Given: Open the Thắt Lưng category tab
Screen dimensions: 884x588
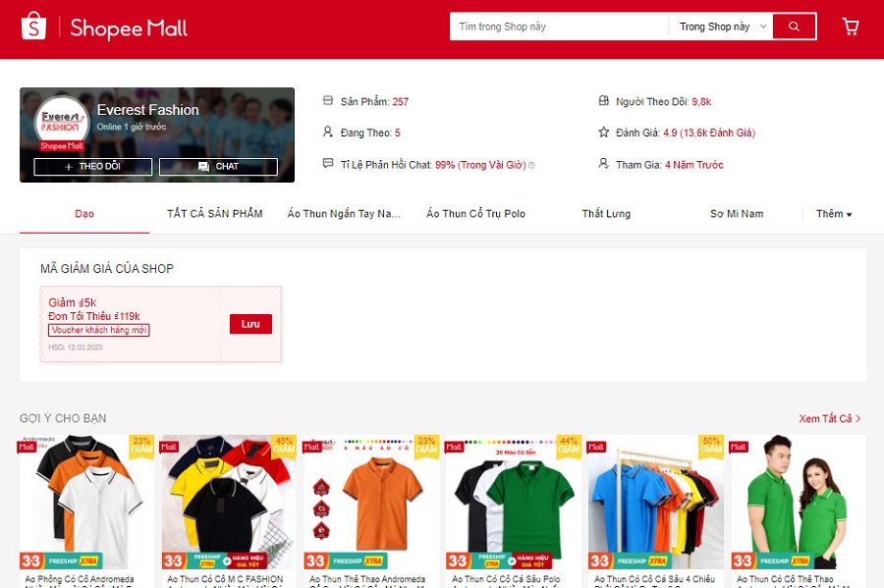Looking at the screenshot, I should [606, 214].
